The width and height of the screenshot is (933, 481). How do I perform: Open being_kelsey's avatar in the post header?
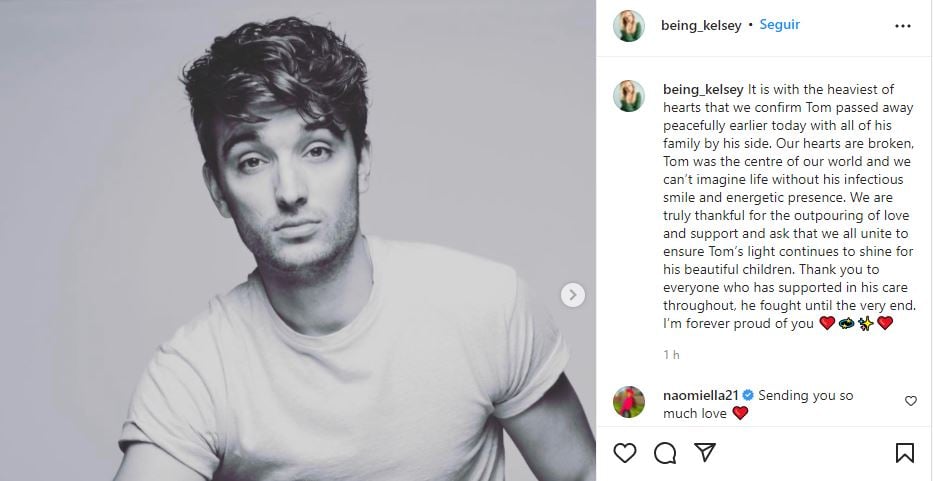coord(629,26)
